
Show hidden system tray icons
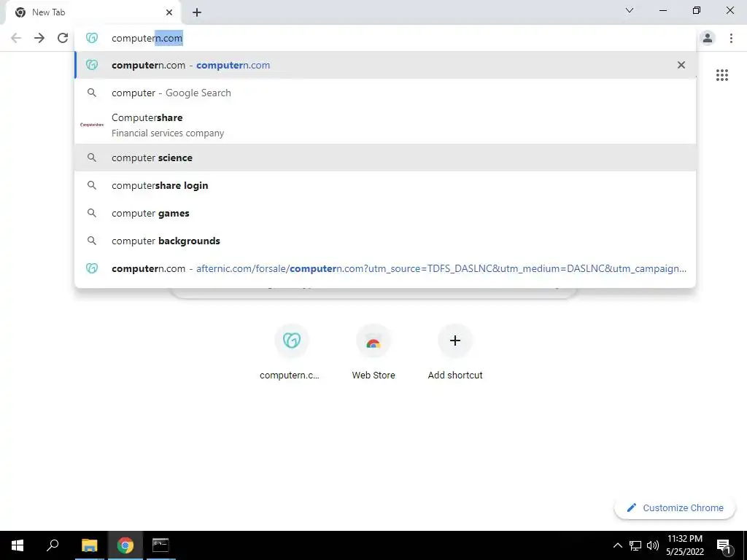(x=617, y=545)
